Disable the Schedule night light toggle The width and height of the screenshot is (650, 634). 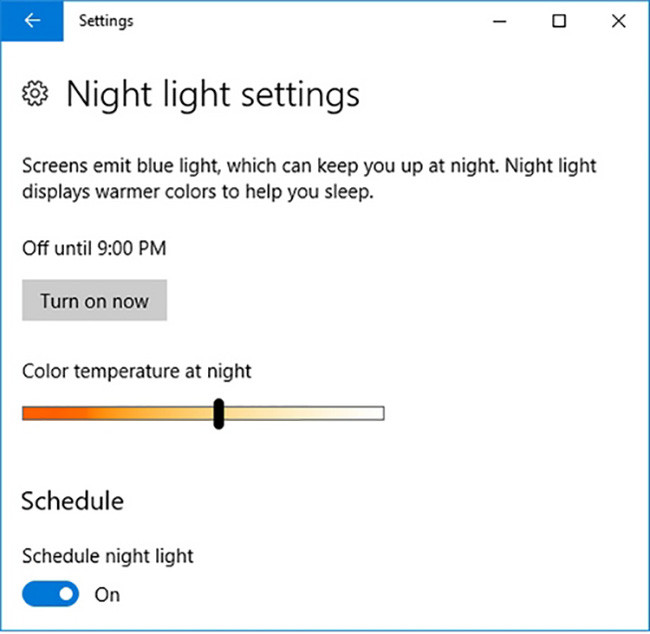(50, 595)
